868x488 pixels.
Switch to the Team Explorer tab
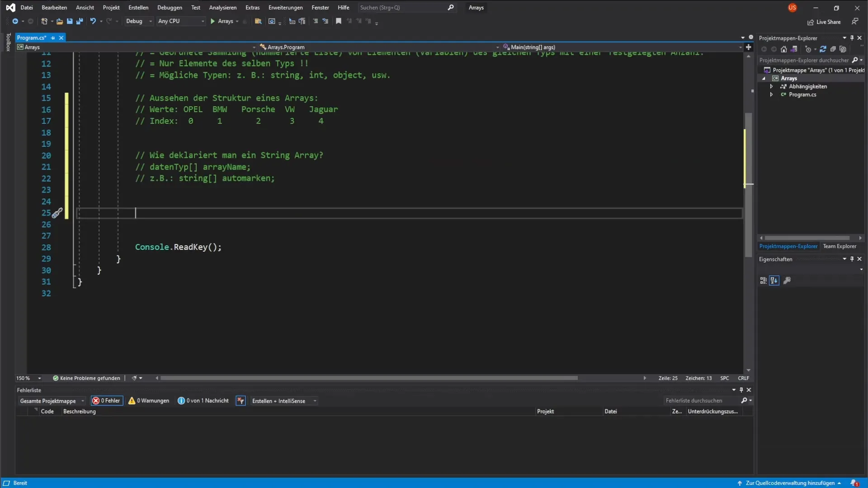click(x=840, y=246)
